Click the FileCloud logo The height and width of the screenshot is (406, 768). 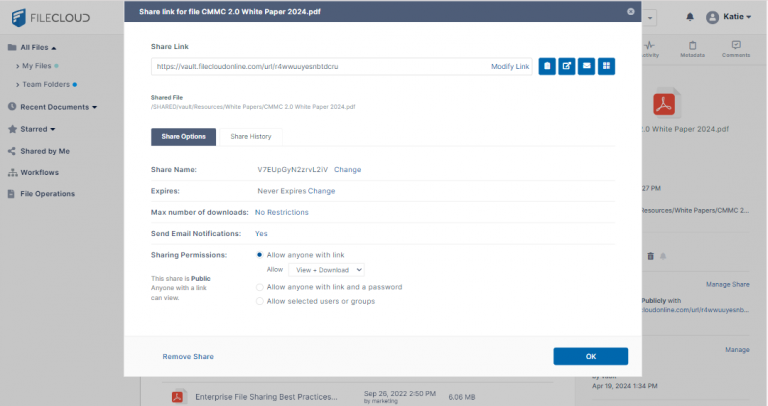[50, 18]
